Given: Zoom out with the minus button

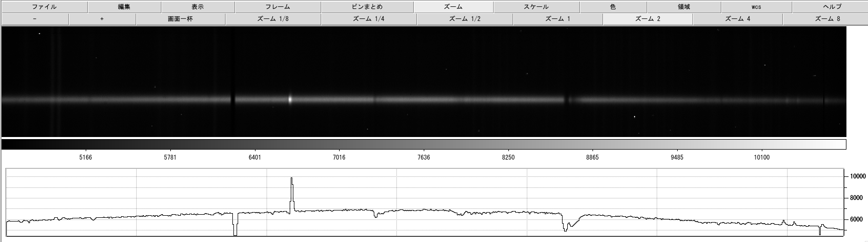Looking at the screenshot, I should (x=35, y=19).
